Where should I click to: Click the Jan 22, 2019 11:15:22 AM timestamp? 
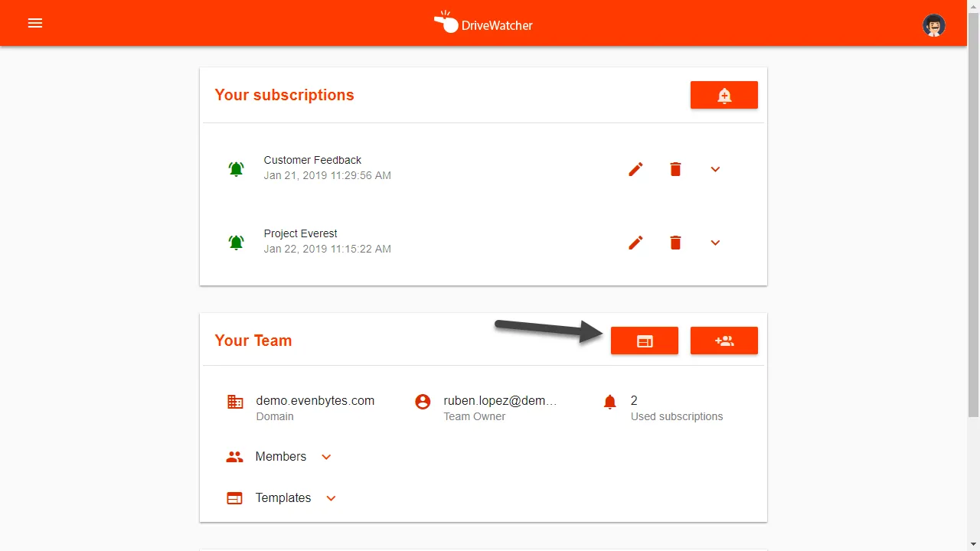pos(327,249)
